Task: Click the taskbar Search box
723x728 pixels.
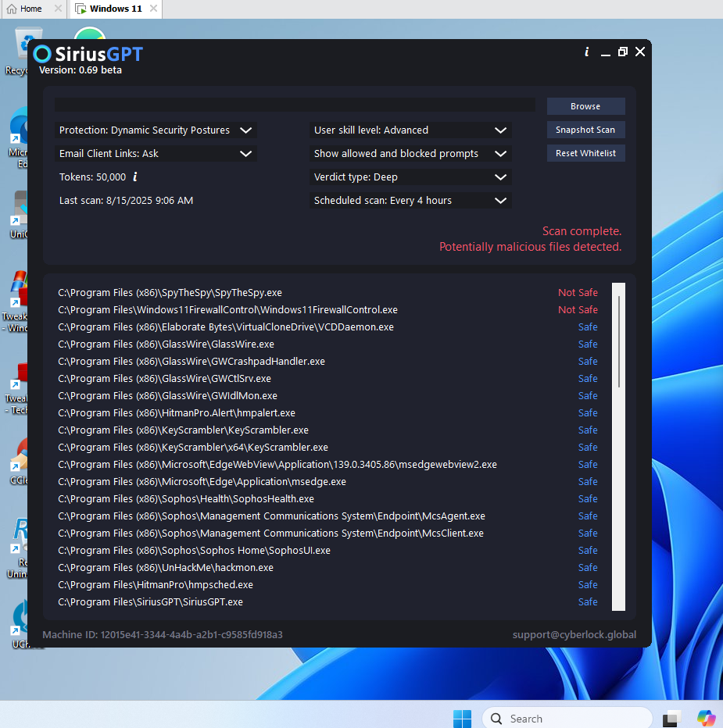Action: (x=567, y=719)
